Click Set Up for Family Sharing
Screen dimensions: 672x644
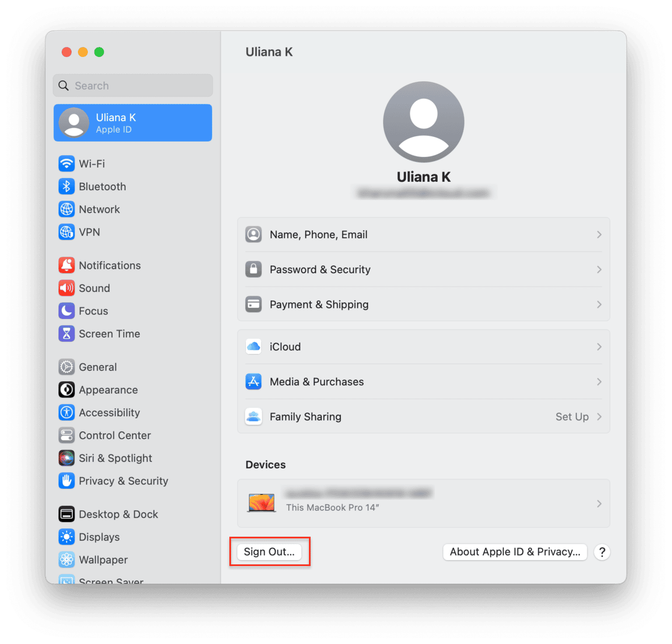click(572, 416)
